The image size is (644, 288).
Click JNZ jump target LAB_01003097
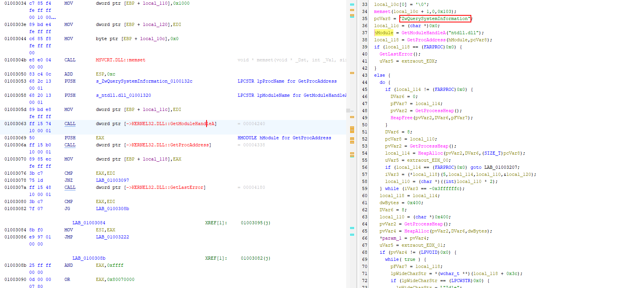(112, 180)
